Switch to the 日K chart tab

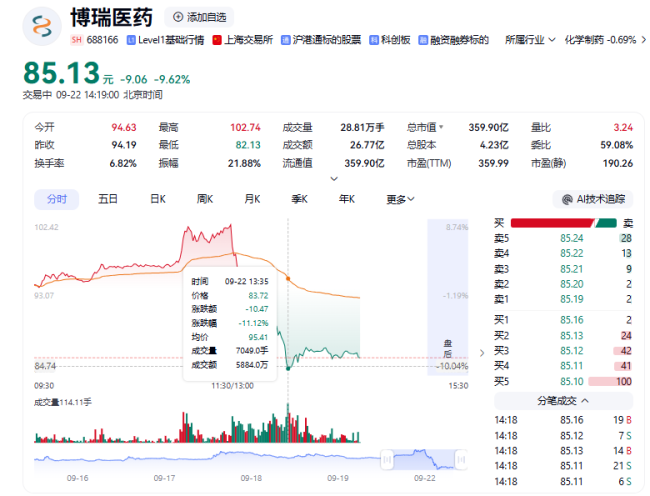tap(158, 199)
